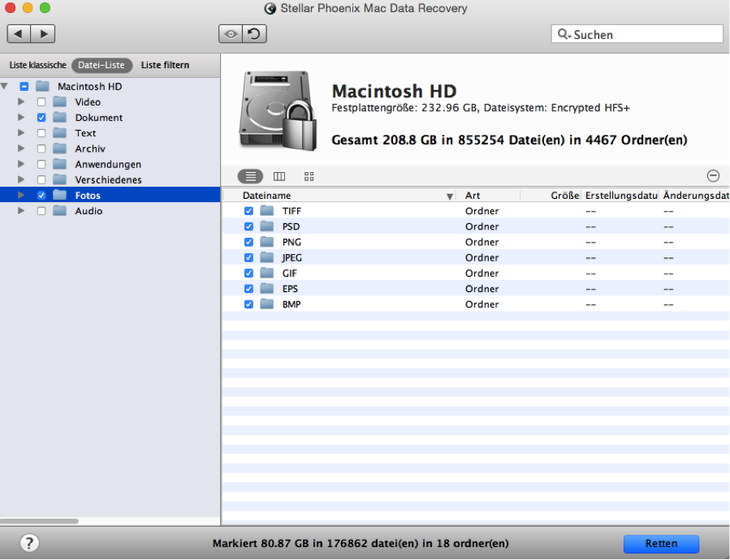The width and height of the screenshot is (730, 560).
Task: Sort by the Art column header
Action: [489, 196]
